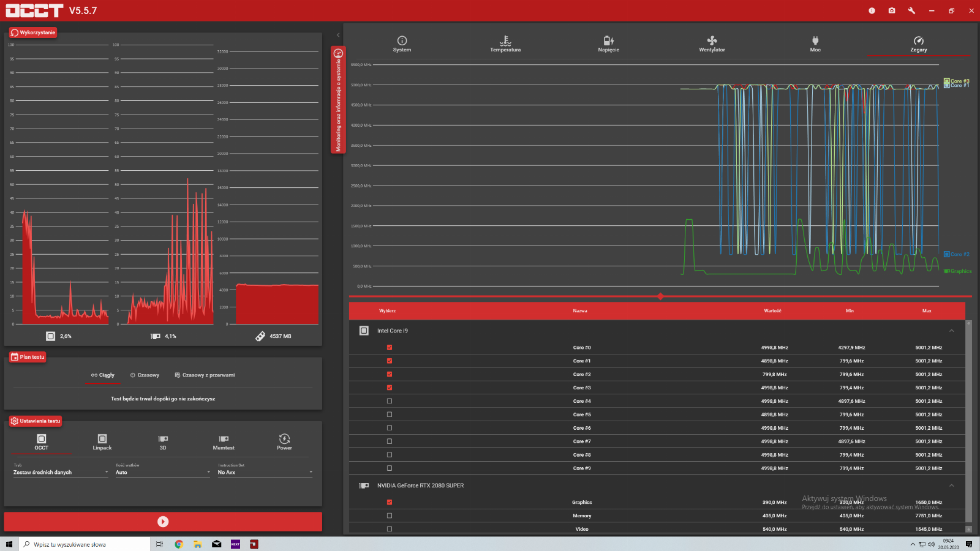Viewport: 980px width, 551px height.
Task: Choose Czasowy z przerwami plan
Action: [x=205, y=375]
